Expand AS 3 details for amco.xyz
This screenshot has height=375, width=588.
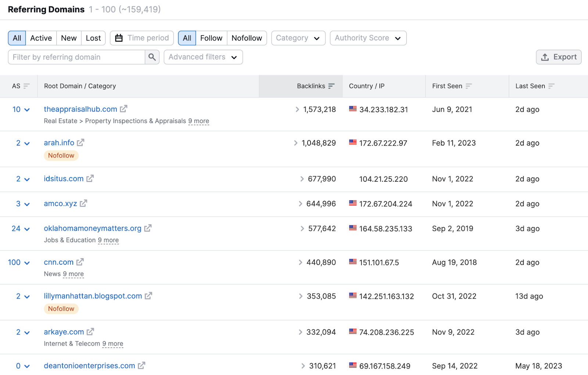coord(23,203)
